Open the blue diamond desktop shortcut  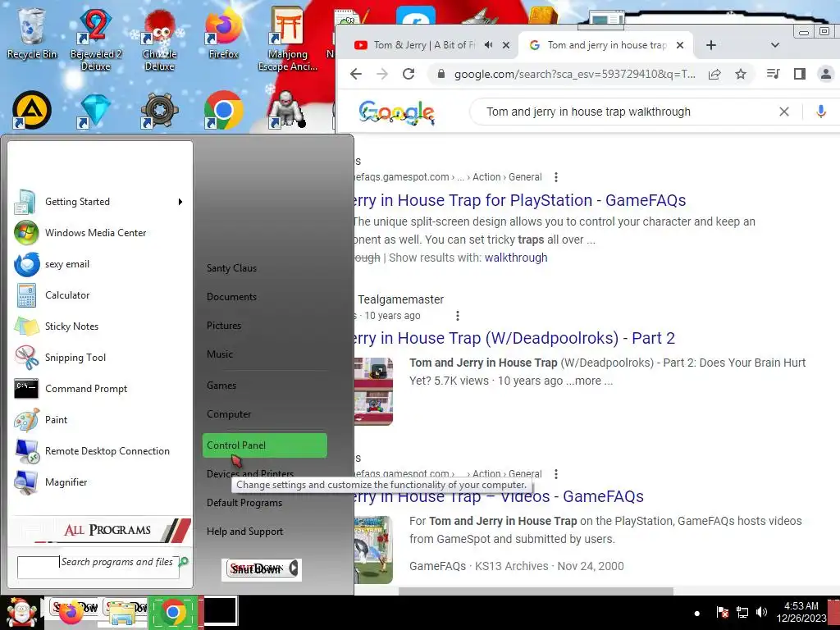(95, 111)
